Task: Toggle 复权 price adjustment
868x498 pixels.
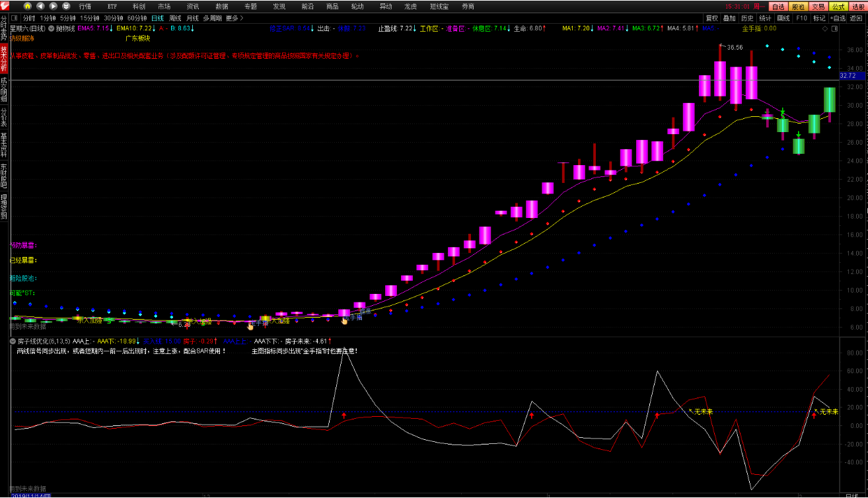Action: pos(711,18)
